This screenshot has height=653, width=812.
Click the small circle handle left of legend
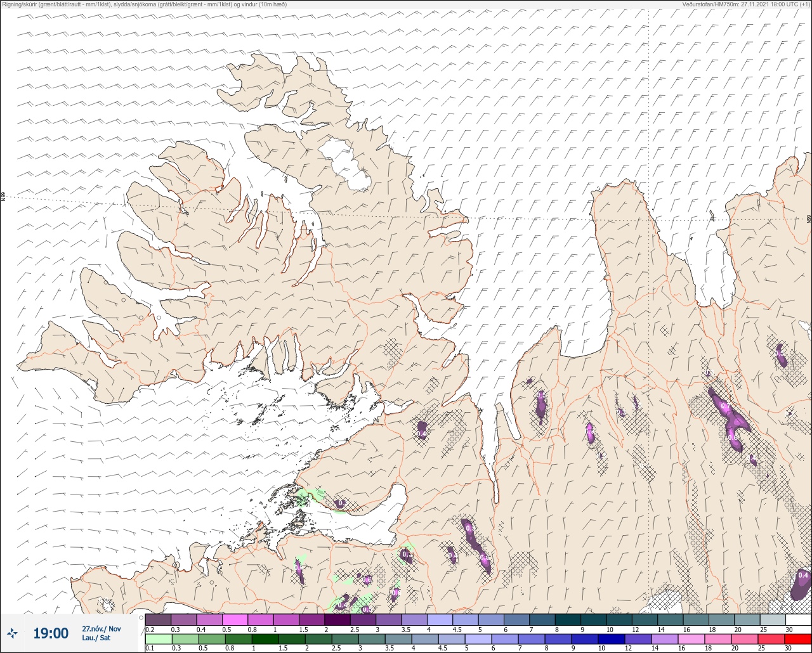click(141, 617)
